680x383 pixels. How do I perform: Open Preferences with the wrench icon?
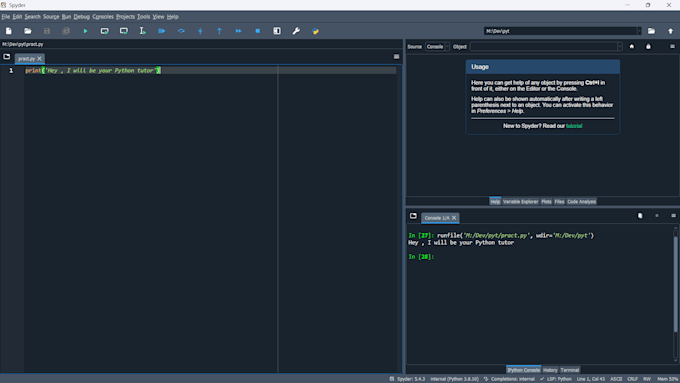296,31
